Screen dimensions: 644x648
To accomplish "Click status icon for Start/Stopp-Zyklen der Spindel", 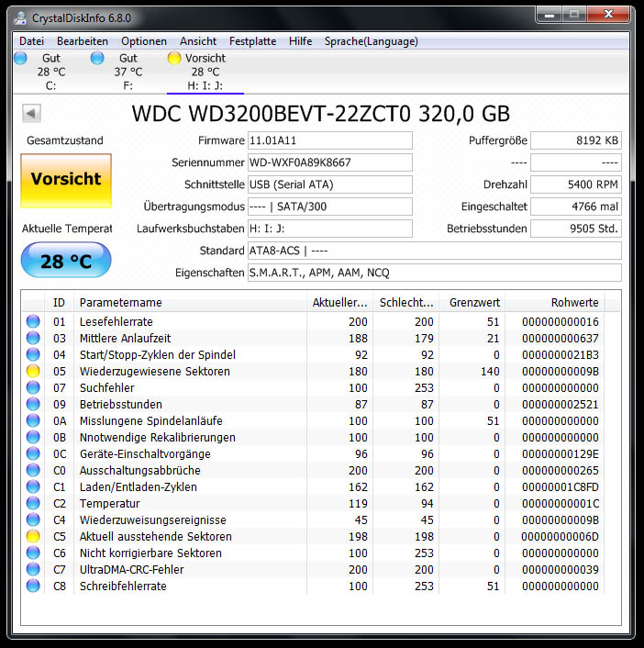I will click(33, 354).
